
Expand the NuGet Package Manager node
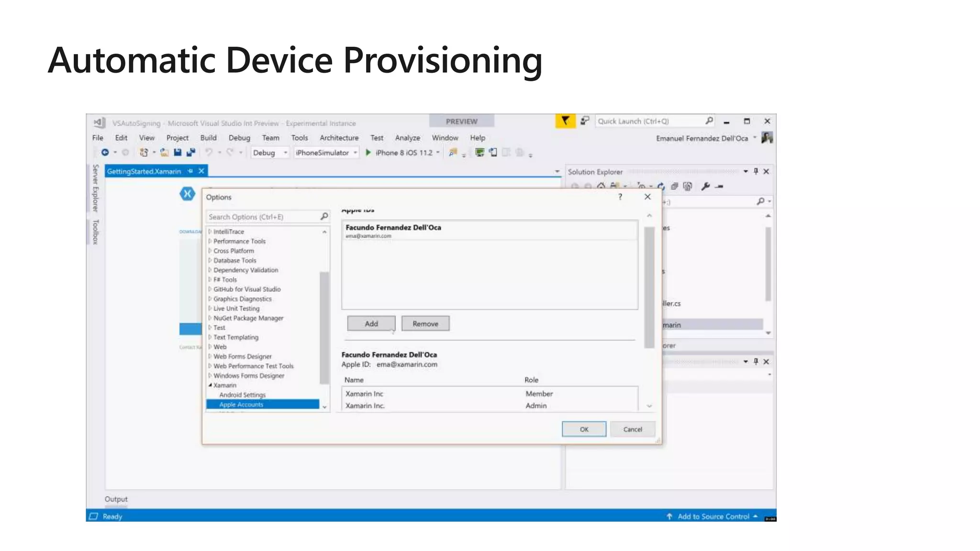point(210,318)
